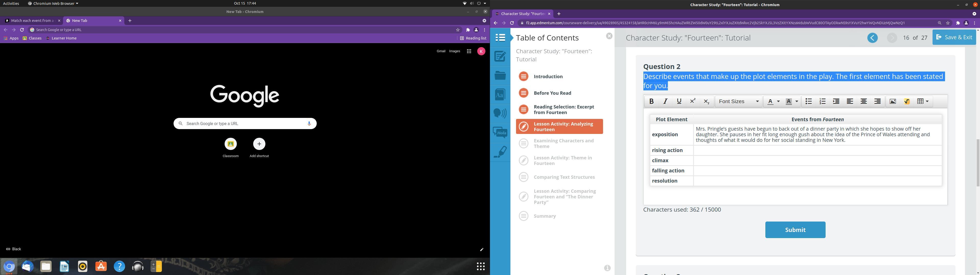Insert image into the answer

click(x=892, y=101)
